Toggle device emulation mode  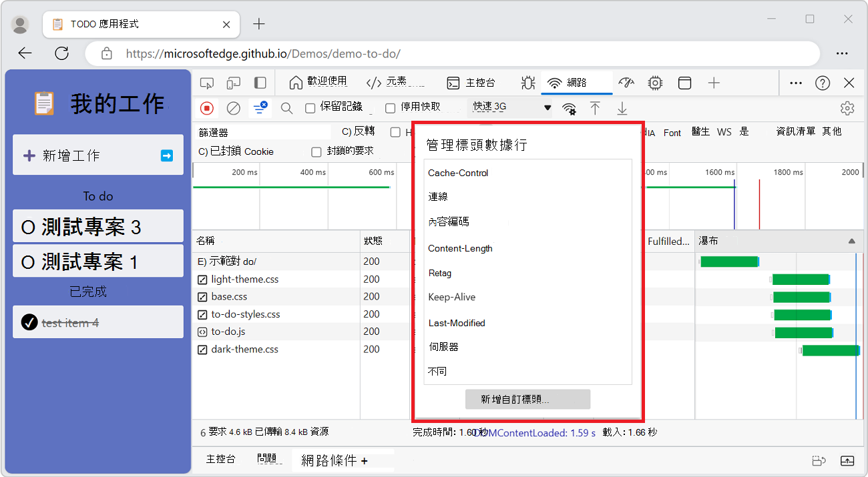point(234,83)
